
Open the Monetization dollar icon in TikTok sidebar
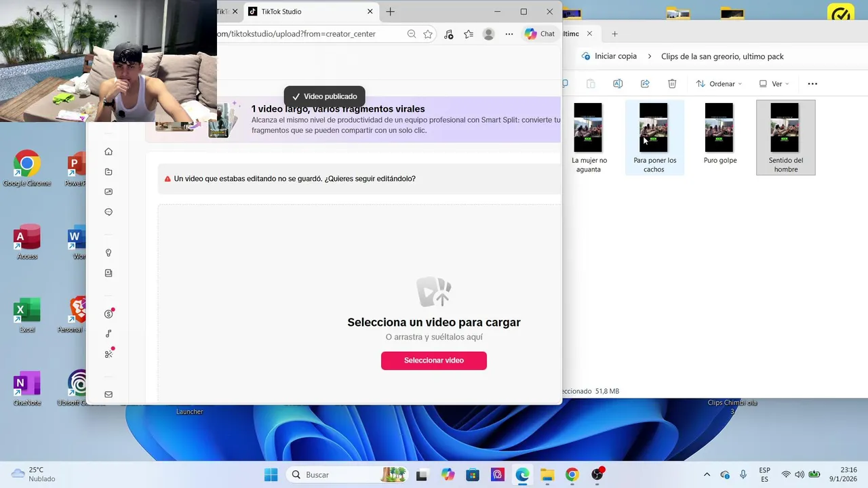108,314
